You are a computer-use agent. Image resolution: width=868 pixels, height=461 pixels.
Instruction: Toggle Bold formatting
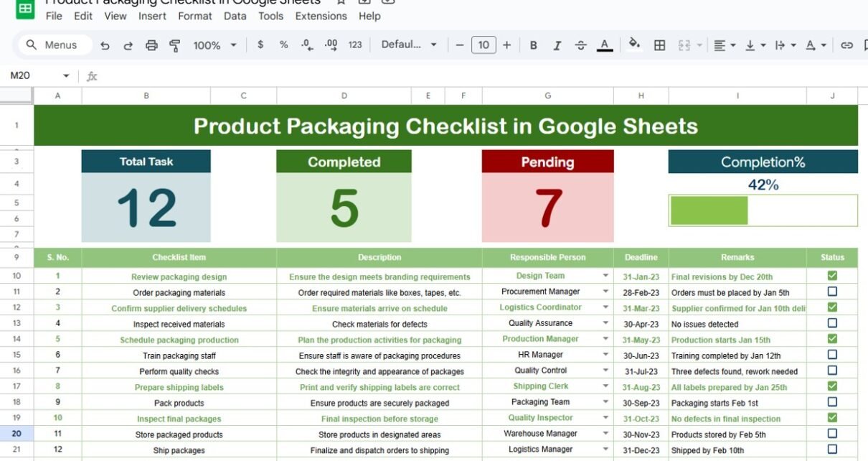[533, 45]
